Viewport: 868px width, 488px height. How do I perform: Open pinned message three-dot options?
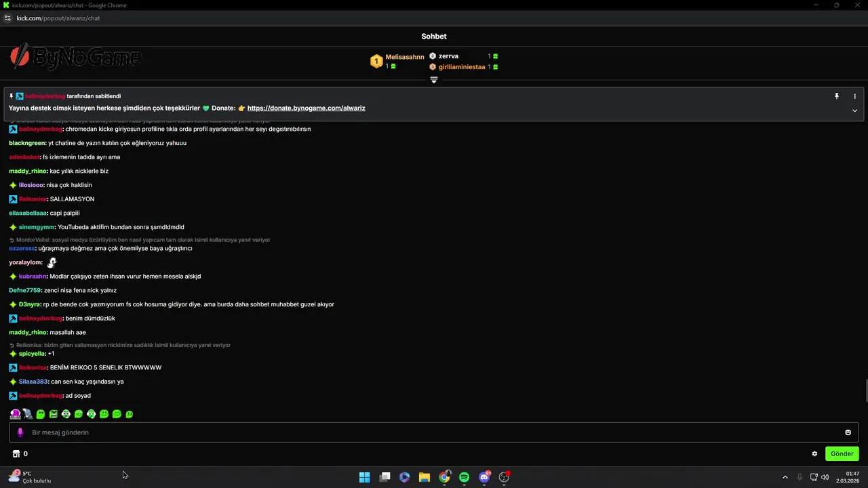click(x=854, y=96)
